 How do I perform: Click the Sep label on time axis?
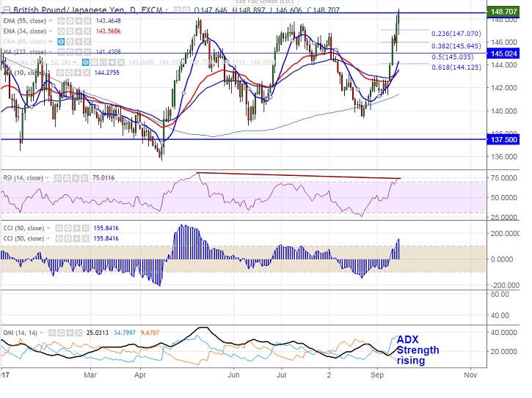pyautogui.click(x=377, y=375)
